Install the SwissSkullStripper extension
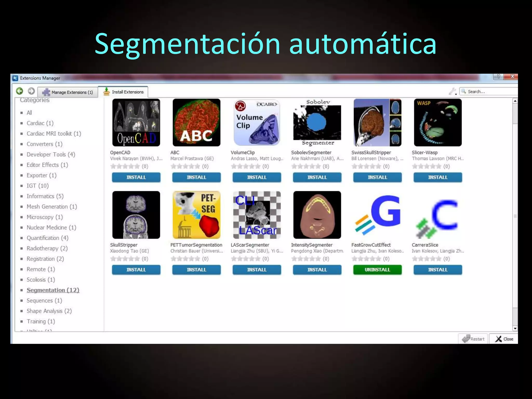Screen dimensions: 532x399 pyautogui.click(x=377, y=177)
